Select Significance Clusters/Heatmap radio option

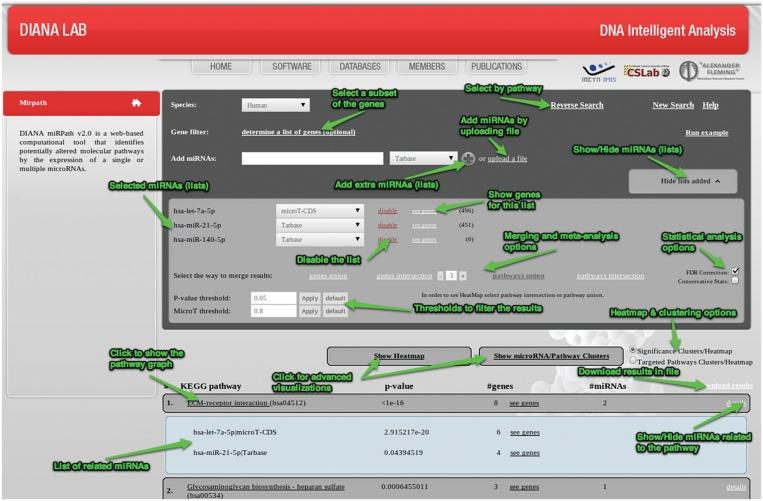click(633, 350)
